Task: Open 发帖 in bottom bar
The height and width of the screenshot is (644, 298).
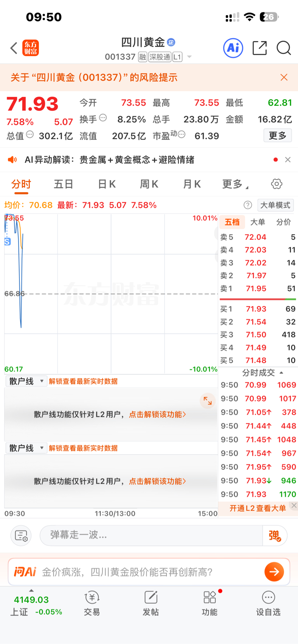Action: coord(151,604)
